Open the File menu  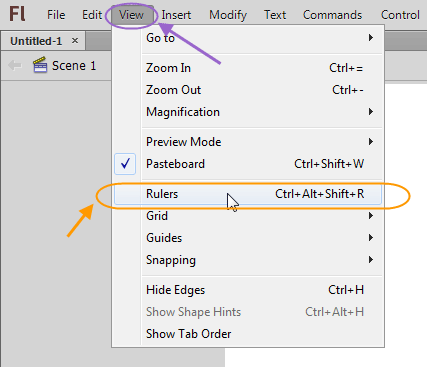pyautogui.click(x=56, y=15)
